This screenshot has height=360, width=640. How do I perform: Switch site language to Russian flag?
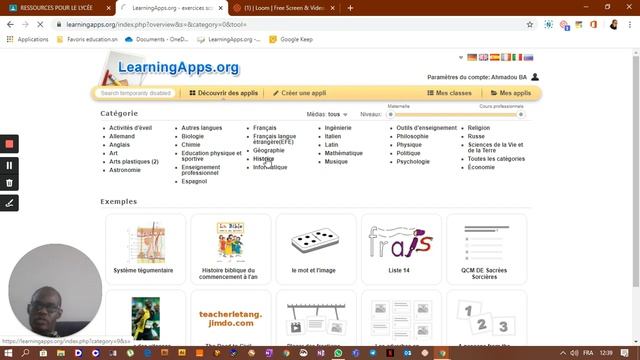click(x=529, y=58)
